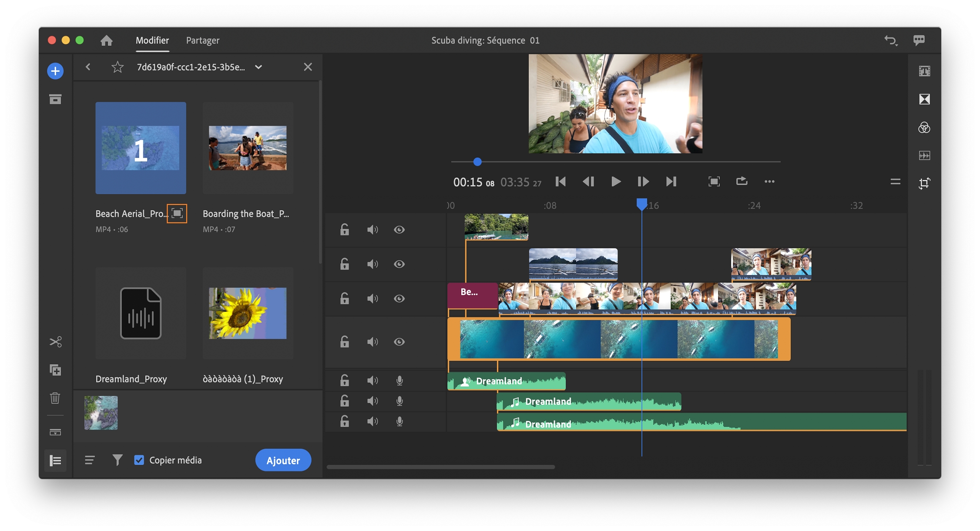The height and width of the screenshot is (531, 980).
Task: Select the scissors split tool
Action: (x=55, y=342)
